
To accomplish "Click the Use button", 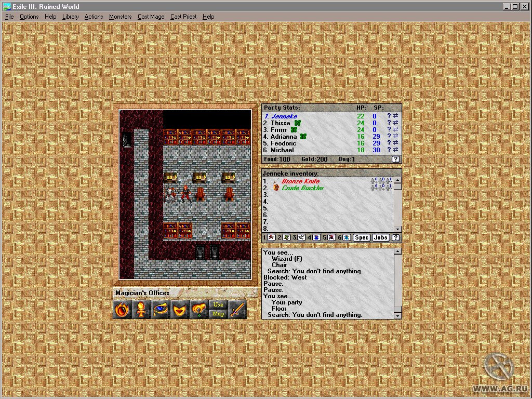I will click(218, 304).
